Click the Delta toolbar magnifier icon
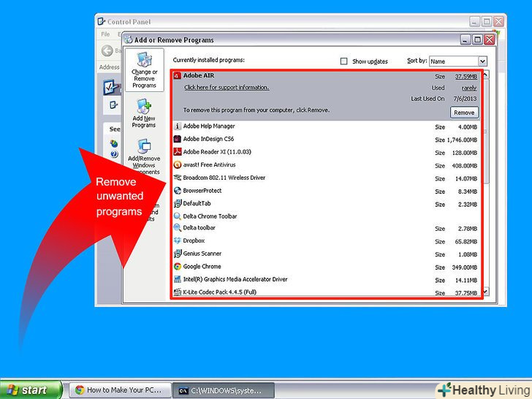This screenshot has height=399, width=532. (x=177, y=228)
